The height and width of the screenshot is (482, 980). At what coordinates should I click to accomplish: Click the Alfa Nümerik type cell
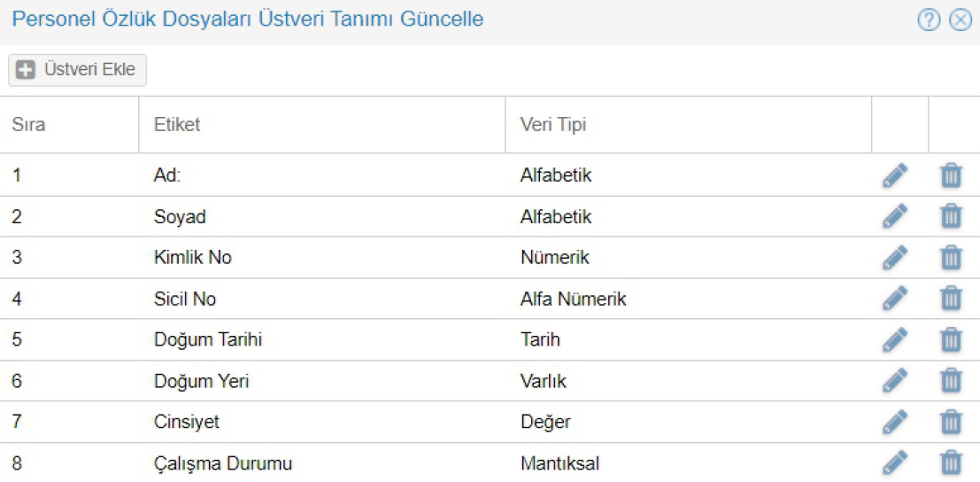point(573,299)
